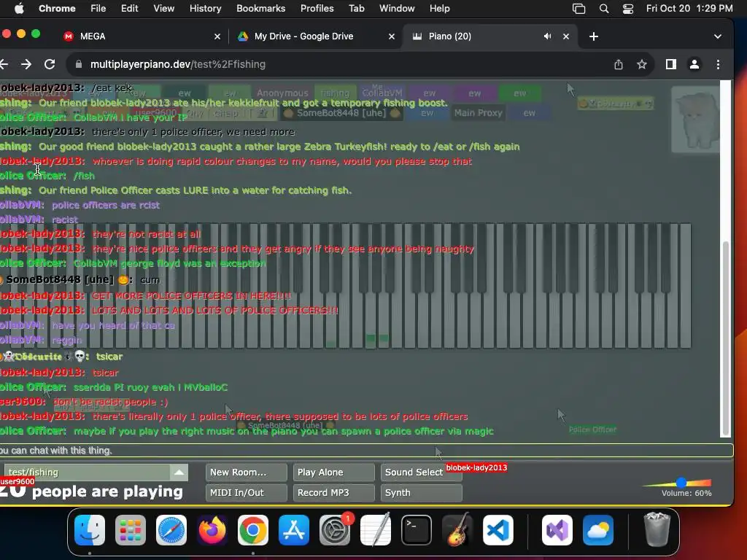Screen dimensions: 747x560
Task: Close the Piano (20) tab
Action: pyautogui.click(x=566, y=36)
